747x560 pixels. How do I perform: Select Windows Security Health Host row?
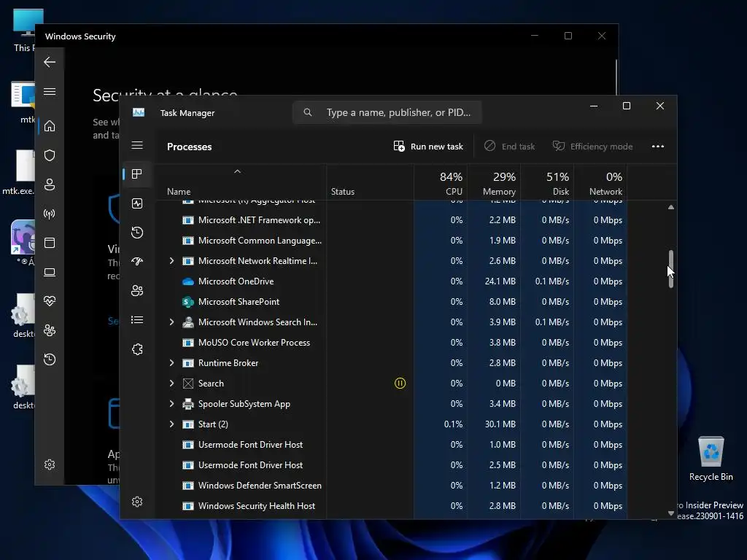point(392,506)
